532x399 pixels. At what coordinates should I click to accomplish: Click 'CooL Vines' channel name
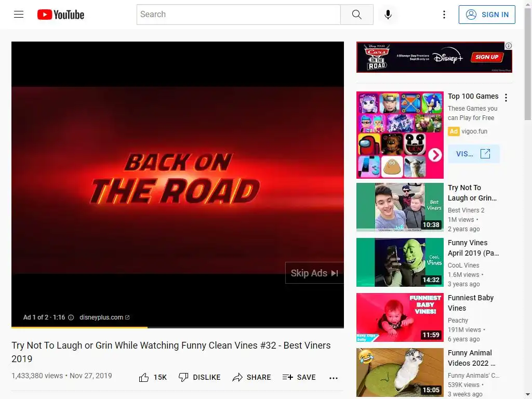click(x=463, y=265)
